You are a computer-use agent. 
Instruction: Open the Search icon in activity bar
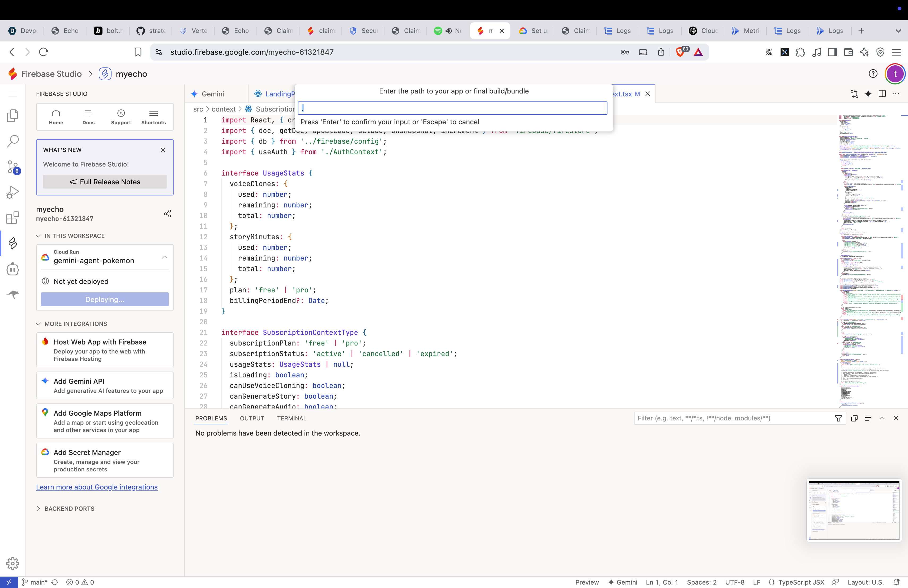click(12, 141)
